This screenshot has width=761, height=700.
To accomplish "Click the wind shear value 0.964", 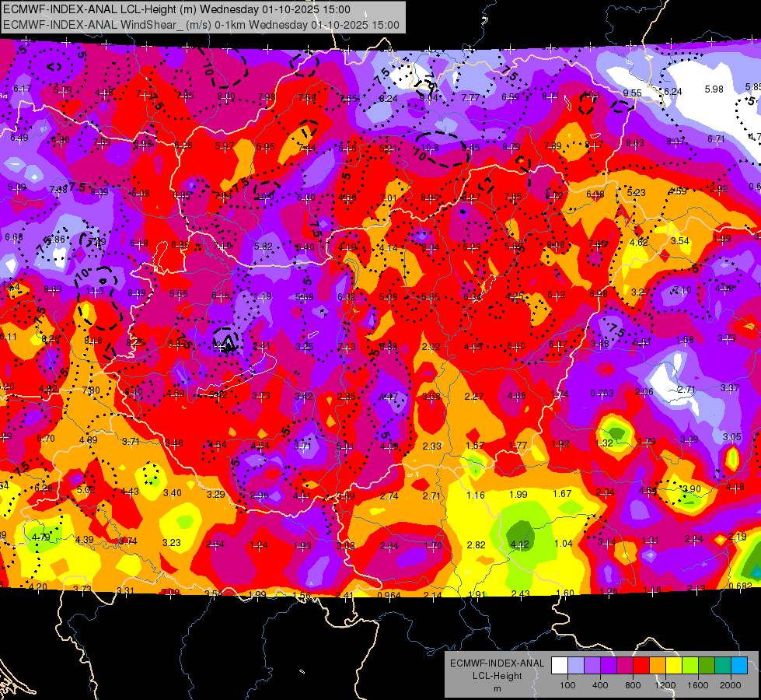I will click(389, 595).
